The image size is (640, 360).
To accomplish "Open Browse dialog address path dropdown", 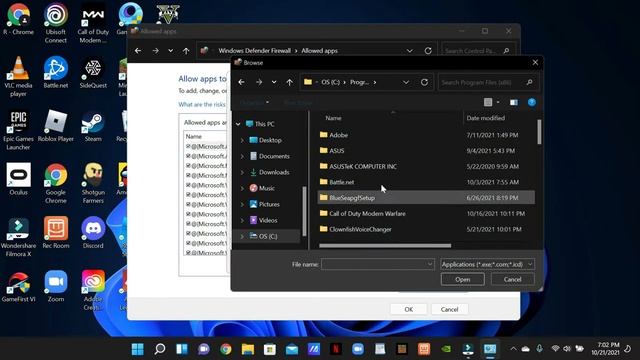I will [406, 82].
